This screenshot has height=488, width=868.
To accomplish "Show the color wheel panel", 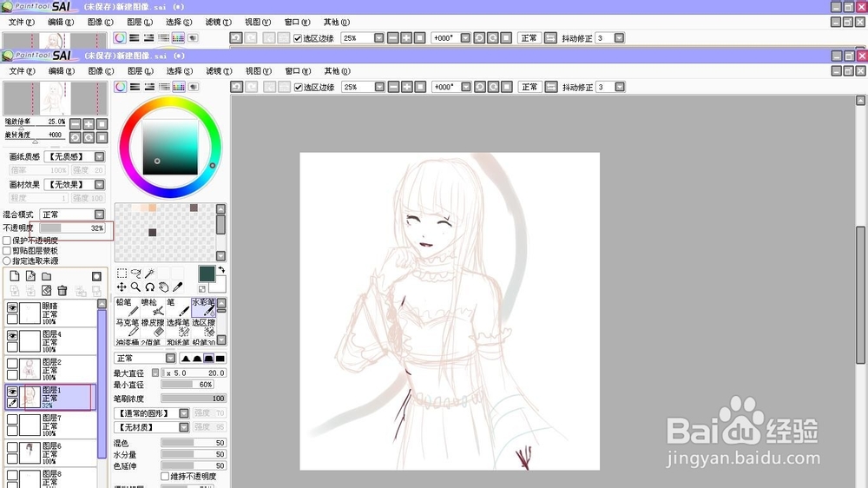I will pyautogui.click(x=120, y=87).
